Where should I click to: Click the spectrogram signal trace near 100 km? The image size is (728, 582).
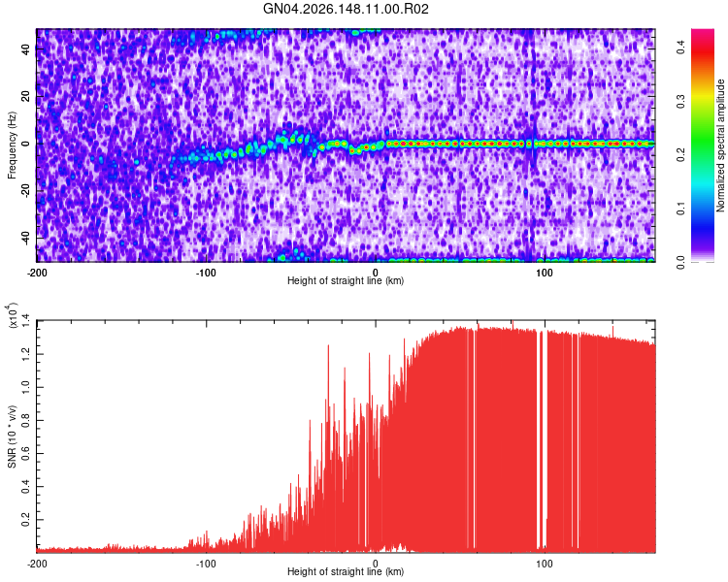pyautogui.click(x=545, y=144)
